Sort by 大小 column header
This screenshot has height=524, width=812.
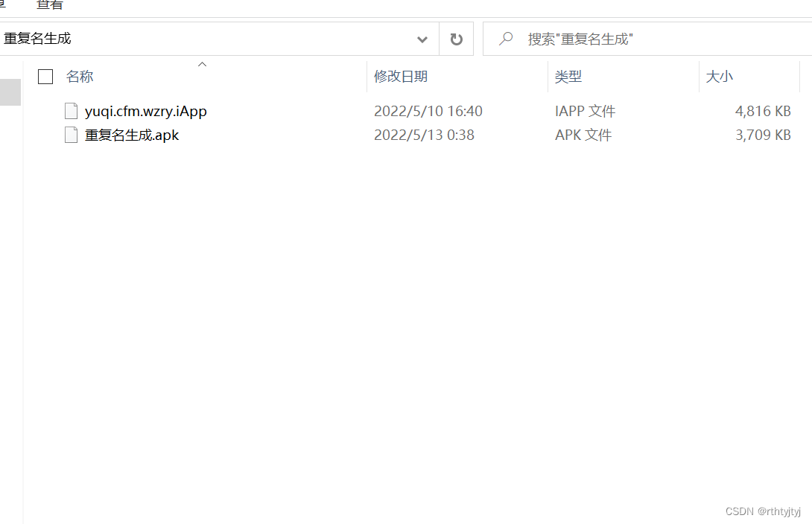pos(720,77)
